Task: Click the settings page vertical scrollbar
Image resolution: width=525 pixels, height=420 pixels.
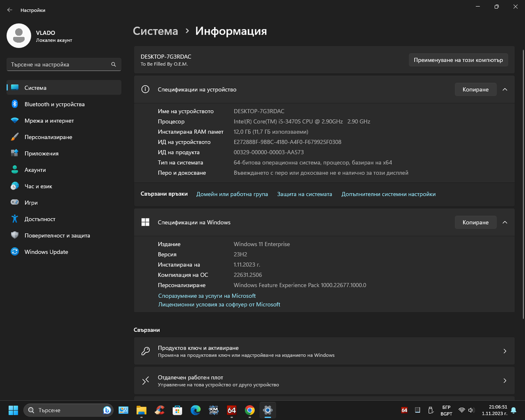Action: [x=523, y=184]
